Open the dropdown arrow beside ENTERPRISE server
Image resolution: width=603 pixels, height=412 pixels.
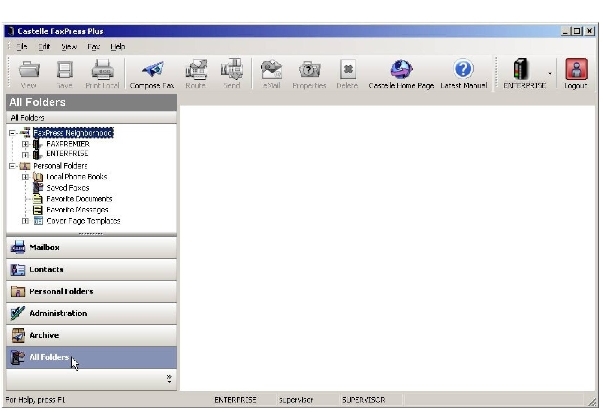pos(550,73)
